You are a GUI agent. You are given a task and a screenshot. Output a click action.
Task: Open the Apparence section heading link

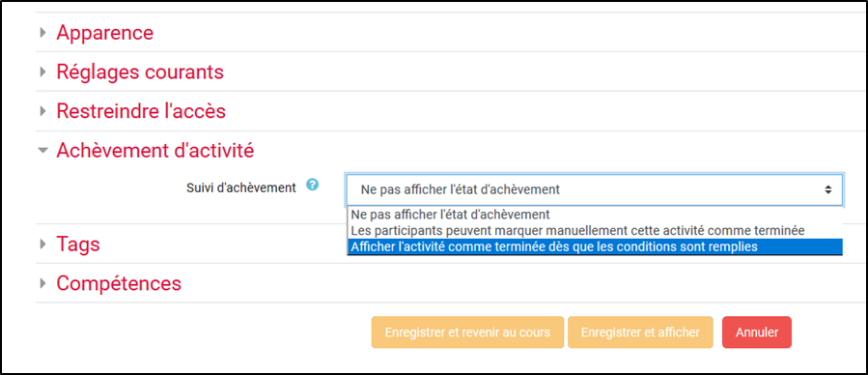click(x=104, y=33)
